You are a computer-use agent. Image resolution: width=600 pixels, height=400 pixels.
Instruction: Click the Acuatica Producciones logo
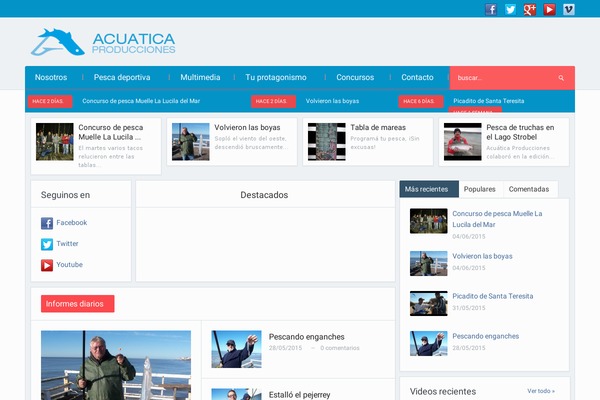pos(103,42)
